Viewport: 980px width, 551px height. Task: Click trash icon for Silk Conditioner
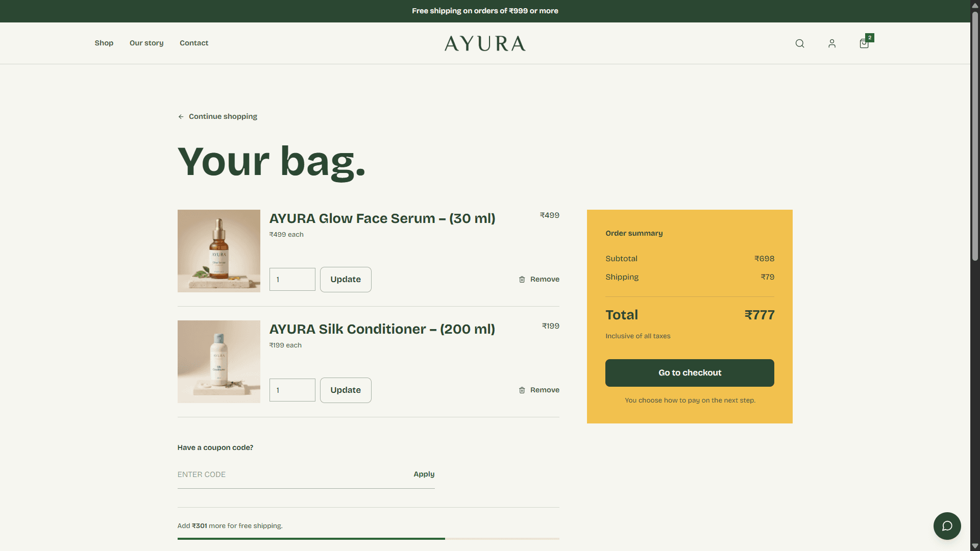coord(522,390)
